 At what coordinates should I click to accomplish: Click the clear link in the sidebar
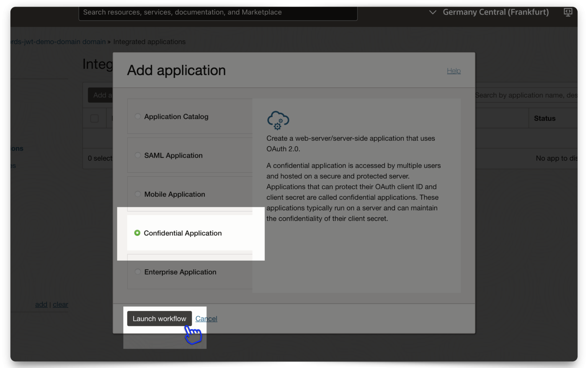point(60,304)
